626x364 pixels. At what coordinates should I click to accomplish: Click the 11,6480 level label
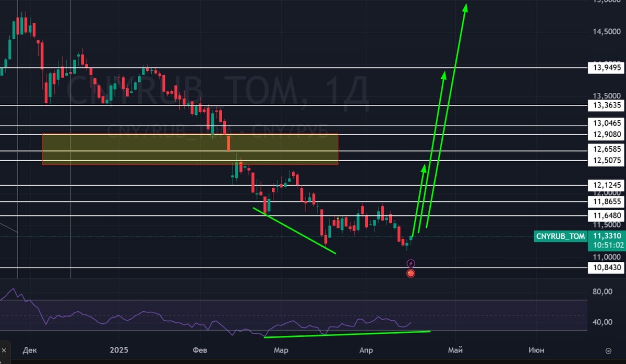point(607,215)
